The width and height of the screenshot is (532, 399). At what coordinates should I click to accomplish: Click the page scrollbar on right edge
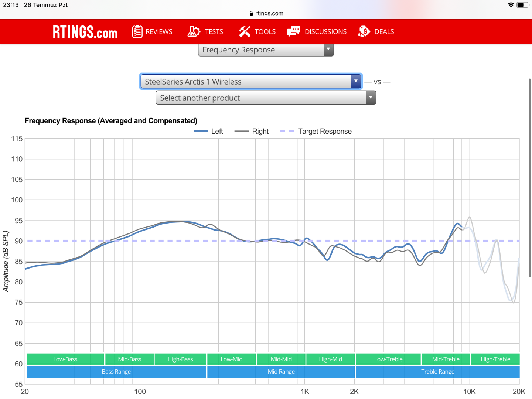click(530, 177)
